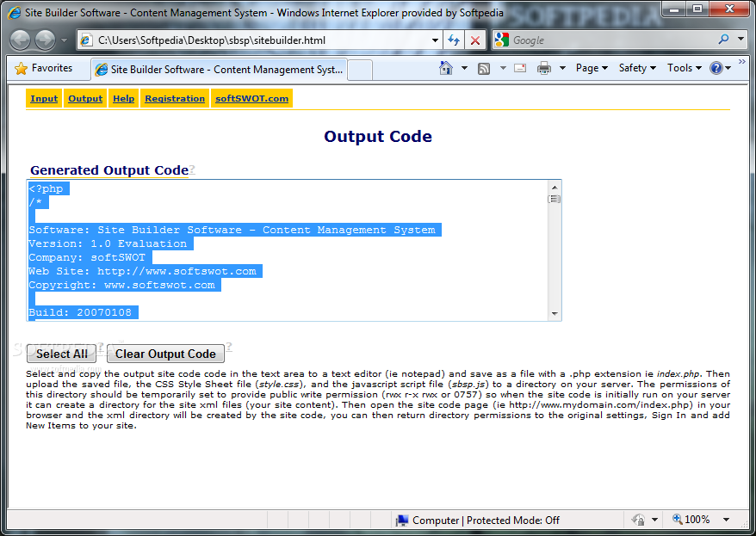Click the textarea scrollbar thumb
The width and height of the screenshot is (756, 536).
point(555,199)
